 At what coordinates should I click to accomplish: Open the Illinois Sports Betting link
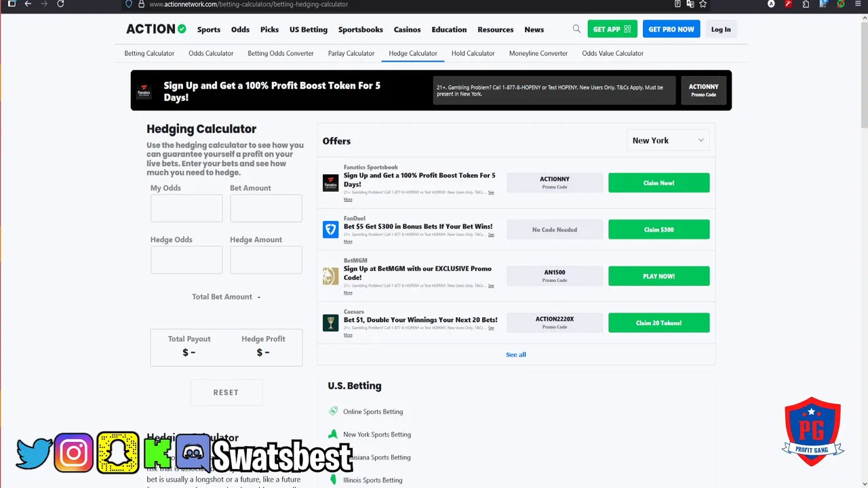click(x=373, y=480)
